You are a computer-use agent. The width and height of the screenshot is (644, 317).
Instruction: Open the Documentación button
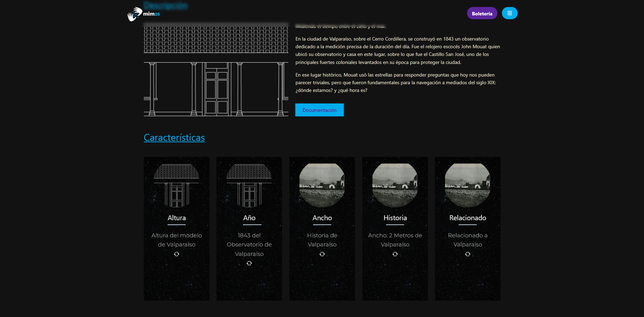319,110
